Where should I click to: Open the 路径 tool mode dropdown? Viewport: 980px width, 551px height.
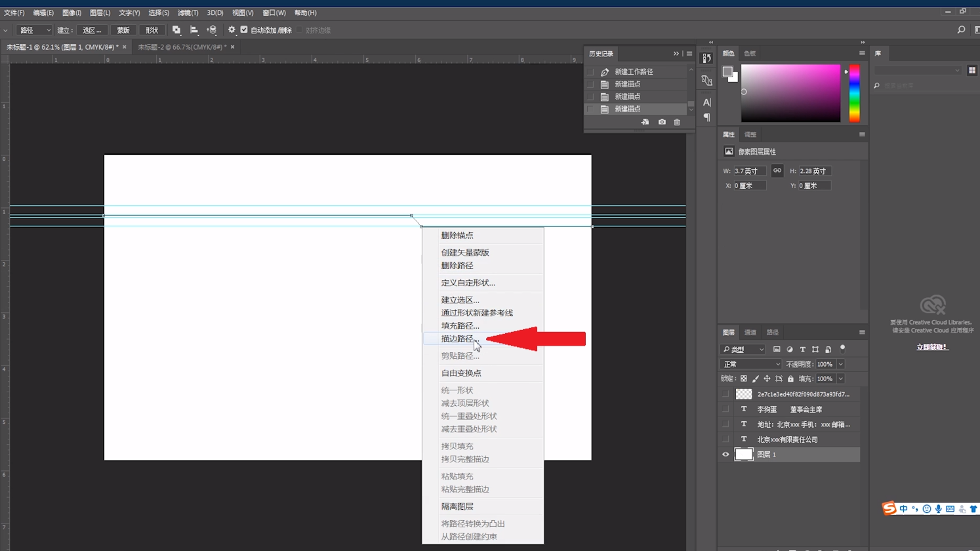click(34, 30)
